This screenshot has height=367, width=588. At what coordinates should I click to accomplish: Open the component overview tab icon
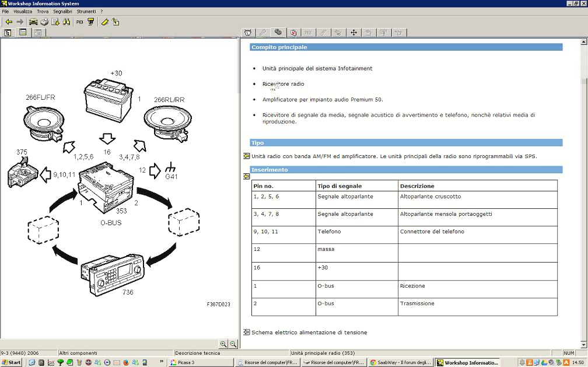[x=248, y=33]
